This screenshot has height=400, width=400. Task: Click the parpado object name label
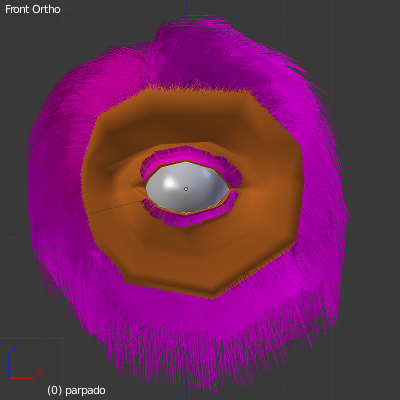coord(85,390)
